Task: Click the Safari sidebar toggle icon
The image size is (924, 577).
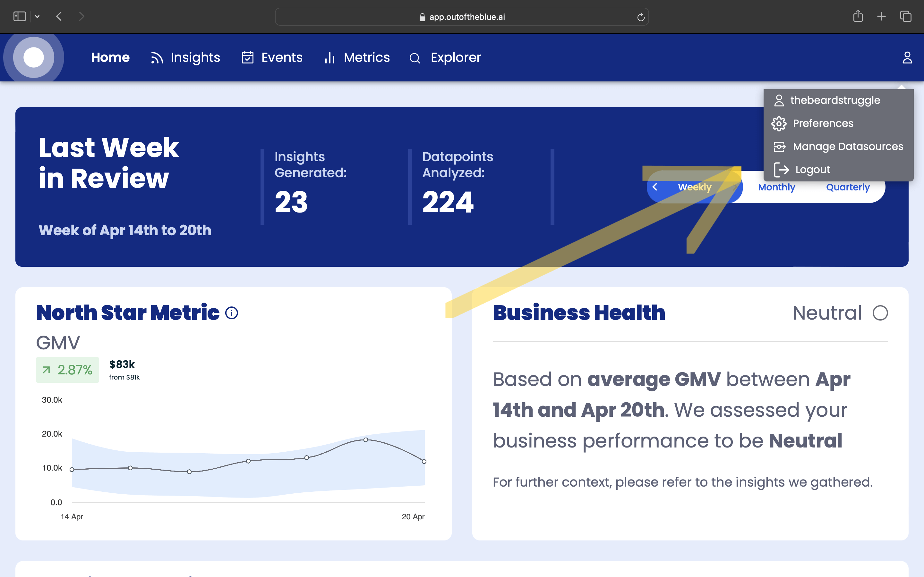Action: click(19, 16)
